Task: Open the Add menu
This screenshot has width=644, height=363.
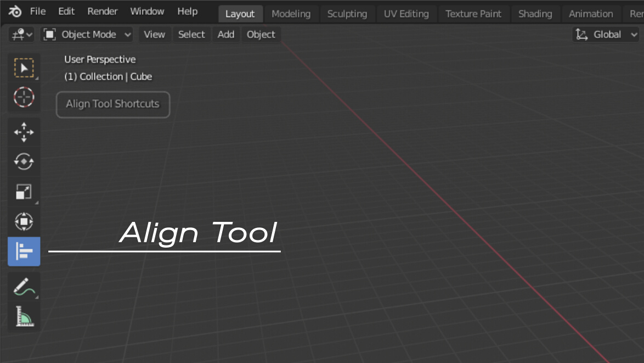Action: pyautogui.click(x=225, y=34)
